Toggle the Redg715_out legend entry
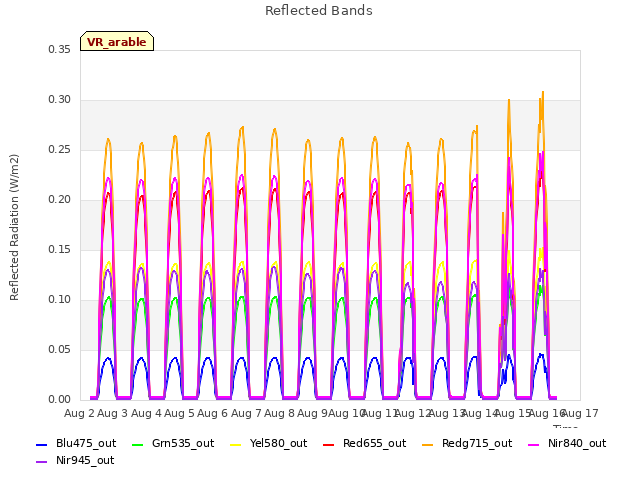Viewport: 640px width, 480px height. (x=467, y=443)
